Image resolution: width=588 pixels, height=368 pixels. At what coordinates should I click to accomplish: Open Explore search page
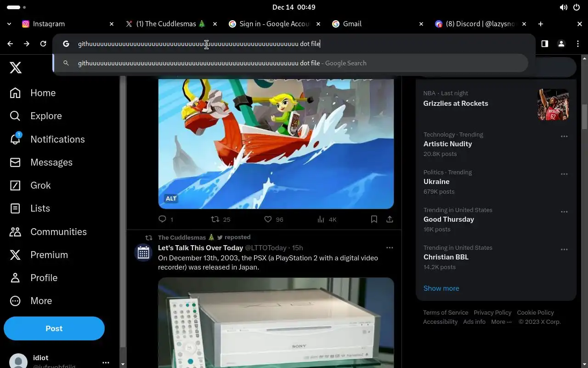coord(36,116)
